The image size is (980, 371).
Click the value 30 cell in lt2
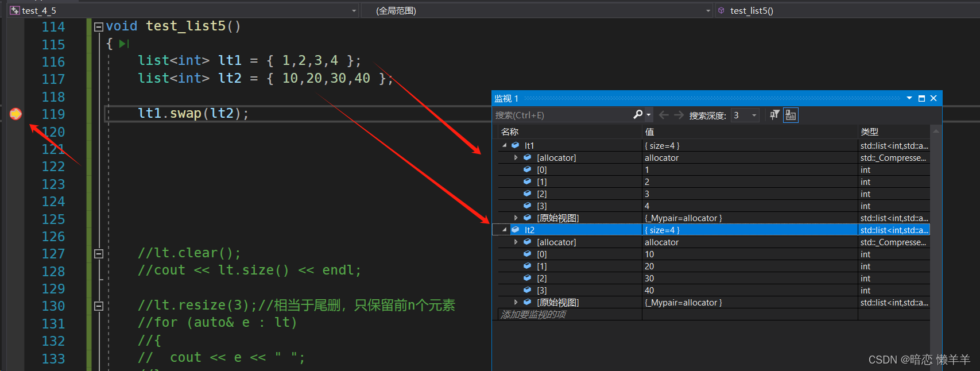pos(750,278)
